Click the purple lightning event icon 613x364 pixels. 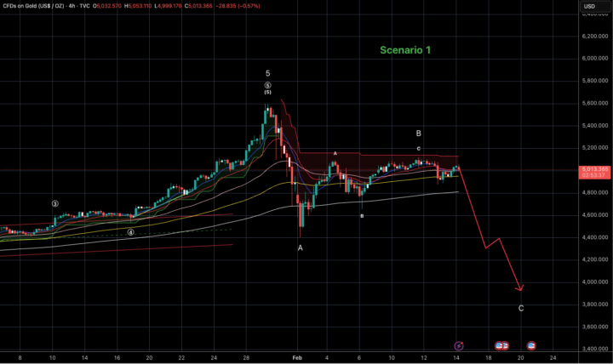point(459,345)
